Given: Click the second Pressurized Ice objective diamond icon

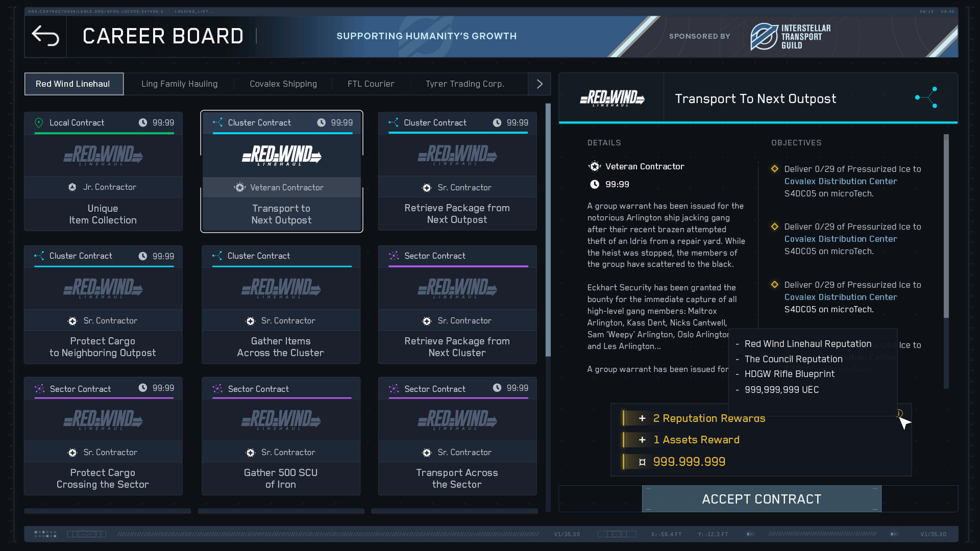Looking at the screenshot, I should click(x=775, y=227).
